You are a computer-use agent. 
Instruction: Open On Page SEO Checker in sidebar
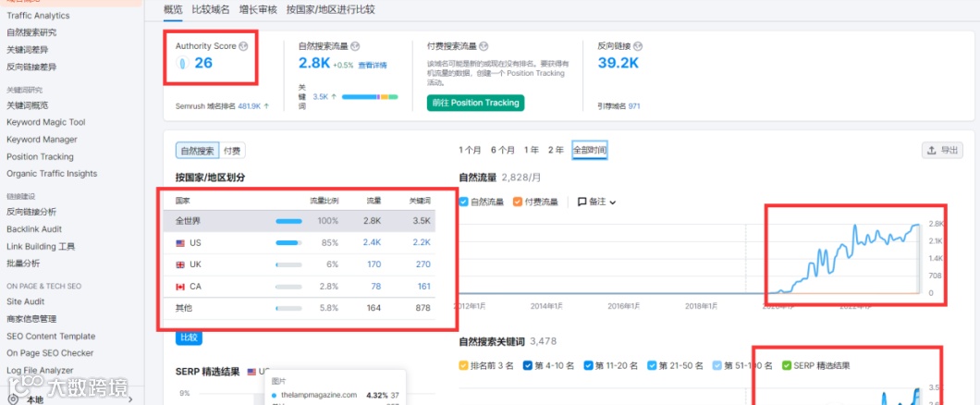click(50, 352)
